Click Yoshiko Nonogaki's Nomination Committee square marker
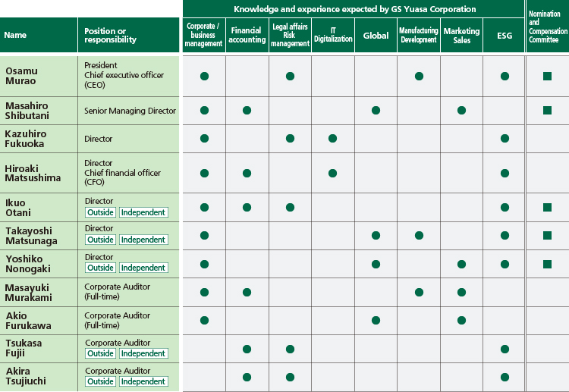569x392 pixels. [547, 264]
